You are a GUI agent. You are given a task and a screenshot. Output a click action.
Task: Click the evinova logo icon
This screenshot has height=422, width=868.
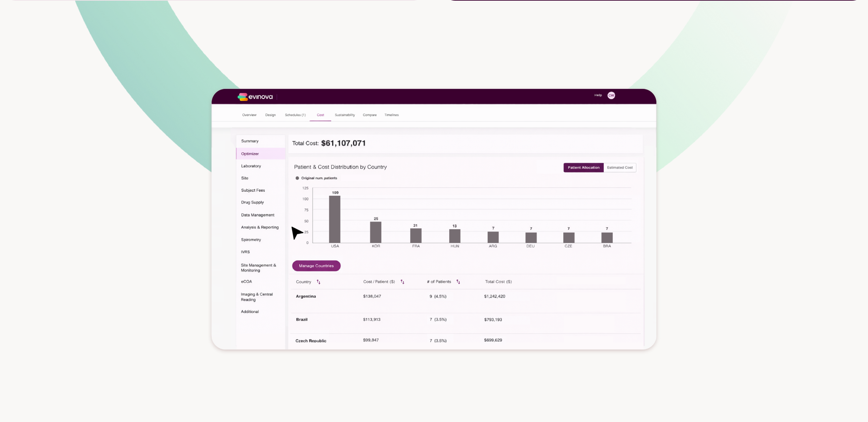coord(242,97)
